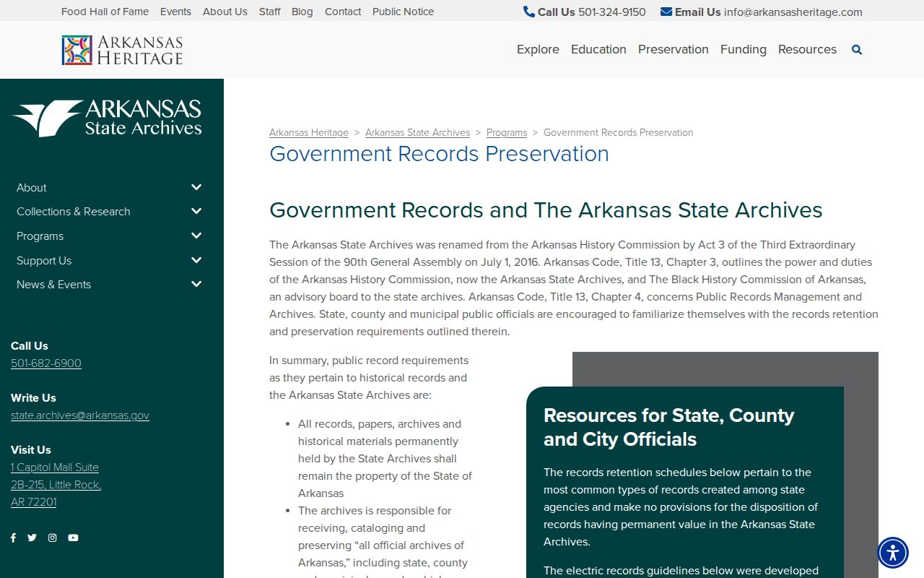Click the Arkansas Heritage breadcrumb link

point(309,132)
